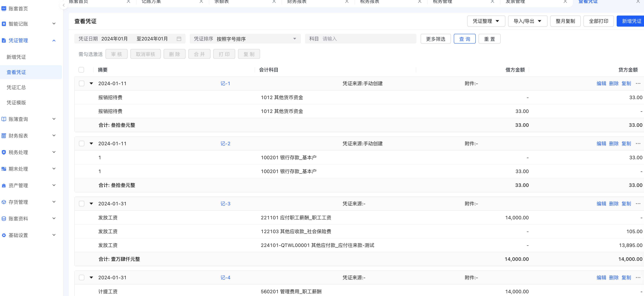Tick the checkbox for voucher 记-1

[81, 83]
